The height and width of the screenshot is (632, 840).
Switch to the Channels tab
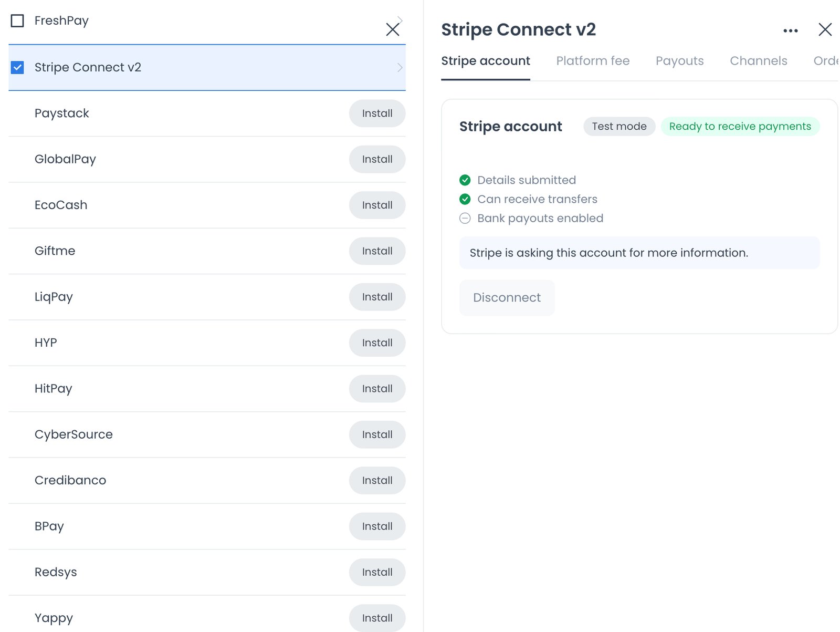(x=758, y=61)
